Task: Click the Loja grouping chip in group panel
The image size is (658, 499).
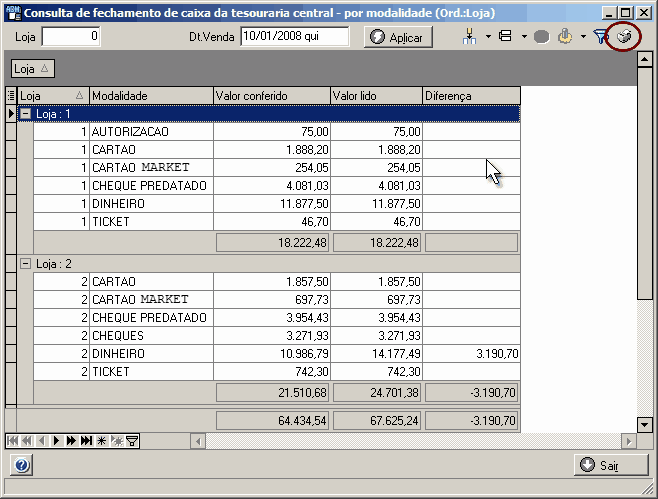Action: (33, 69)
